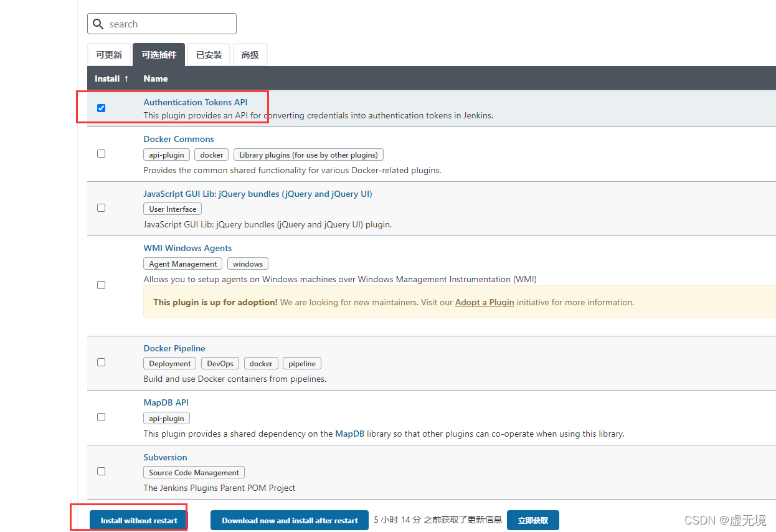Click the Deployment tag
Viewport: 776px width, 532px height.
169,364
